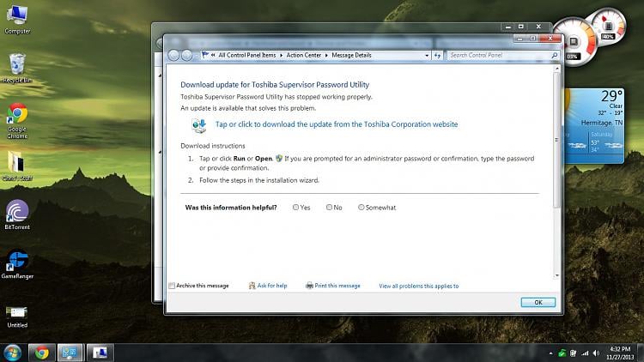Open the taskbar clock showing 4:32 PM
644x362 pixels.
click(x=620, y=353)
